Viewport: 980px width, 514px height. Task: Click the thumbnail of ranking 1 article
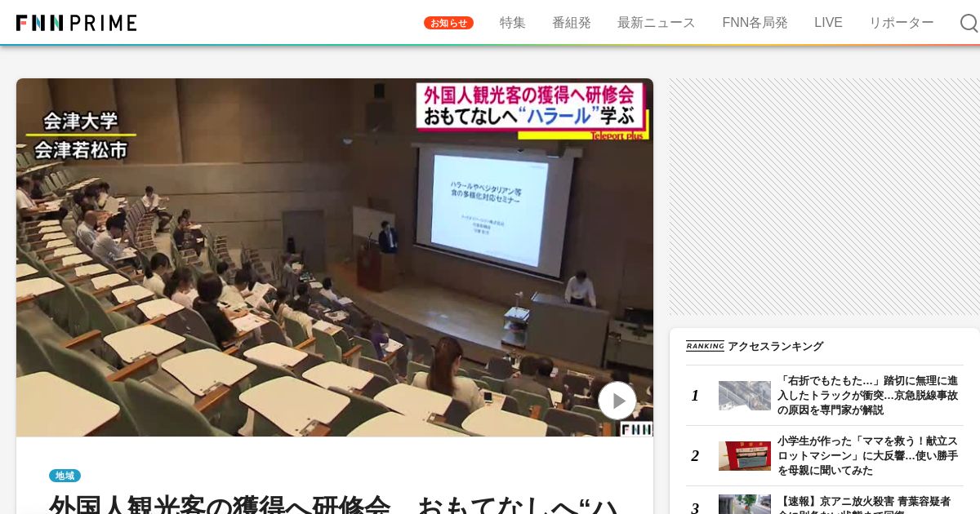(745, 396)
